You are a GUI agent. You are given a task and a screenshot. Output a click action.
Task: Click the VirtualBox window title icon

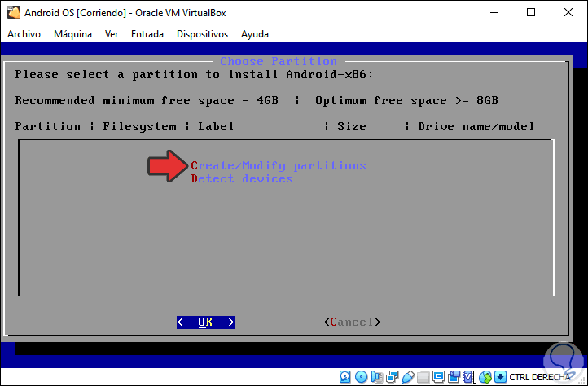(14, 12)
